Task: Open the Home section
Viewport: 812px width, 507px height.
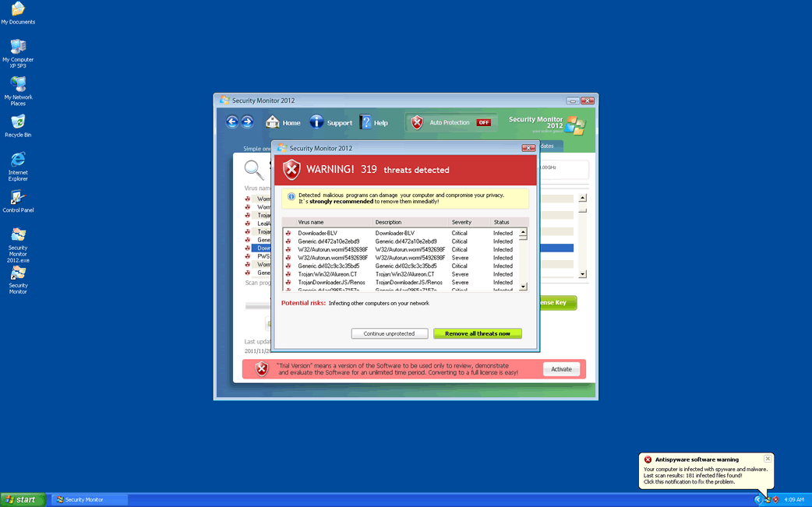Action: (283, 122)
